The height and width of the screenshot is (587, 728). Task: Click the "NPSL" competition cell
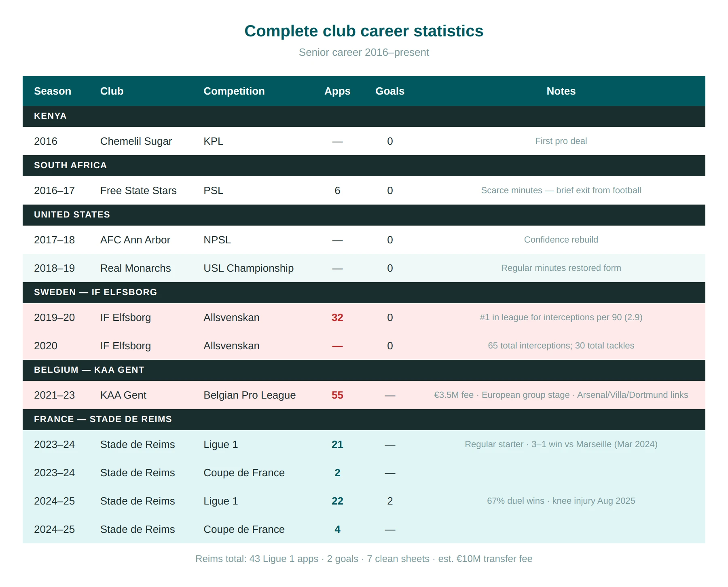pos(217,240)
